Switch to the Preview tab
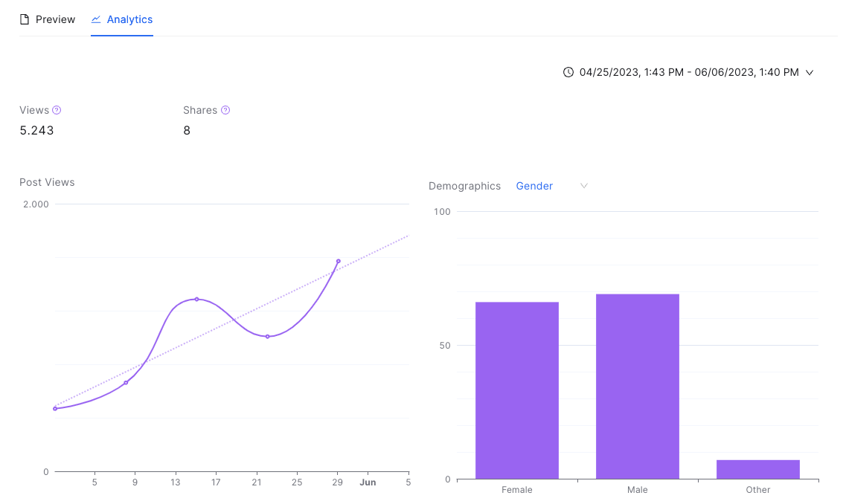846x504 pixels. pyautogui.click(x=48, y=19)
